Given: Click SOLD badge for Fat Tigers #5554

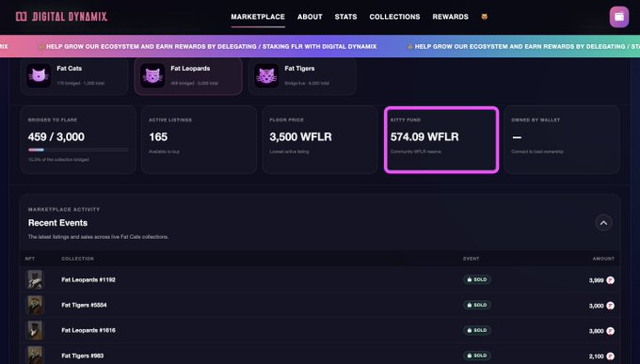Looking at the screenshot, I should (477, 305).
